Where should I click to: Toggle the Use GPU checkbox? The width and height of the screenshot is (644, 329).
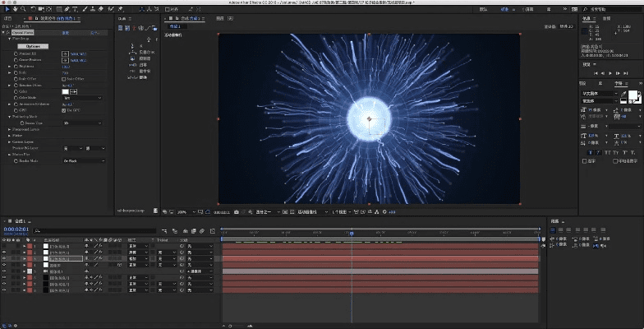(x=65, y=110)
